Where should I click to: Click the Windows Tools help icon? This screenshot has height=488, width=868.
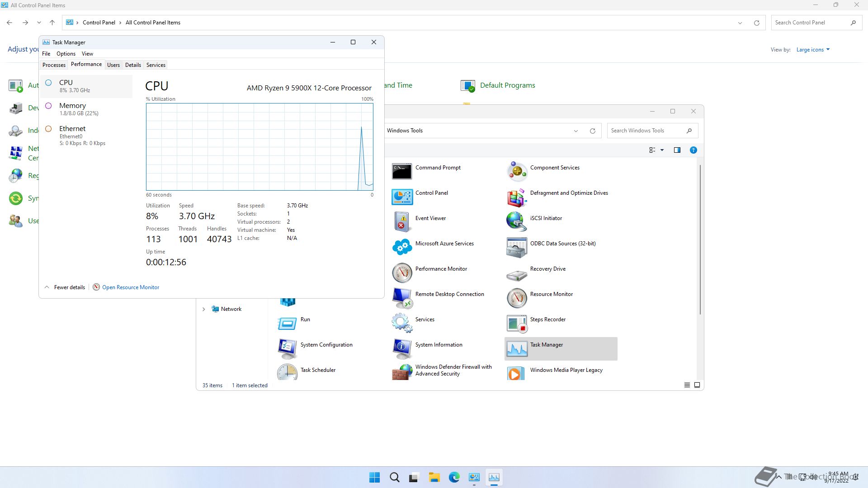tap(693, 150)
